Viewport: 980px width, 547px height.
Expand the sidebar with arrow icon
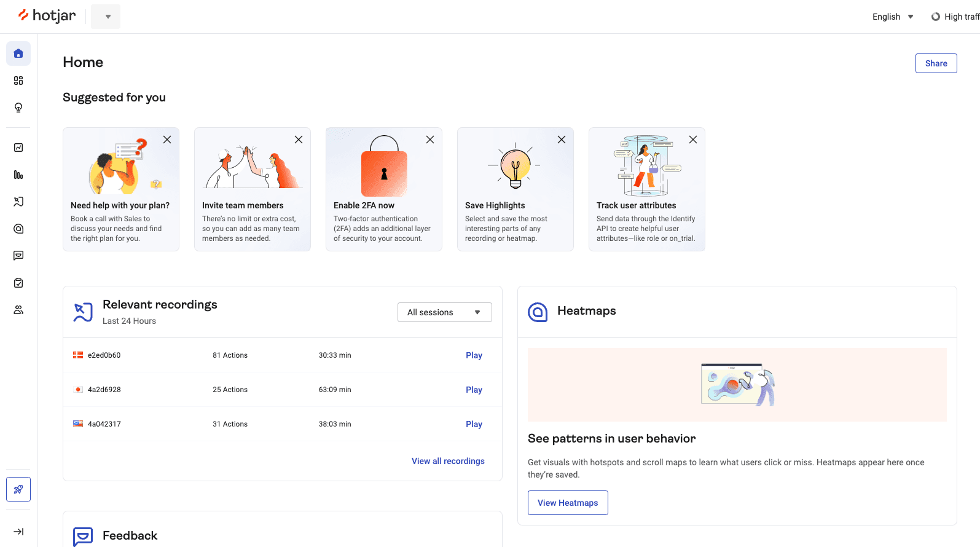pyautogui.click(x=18, y=532)
